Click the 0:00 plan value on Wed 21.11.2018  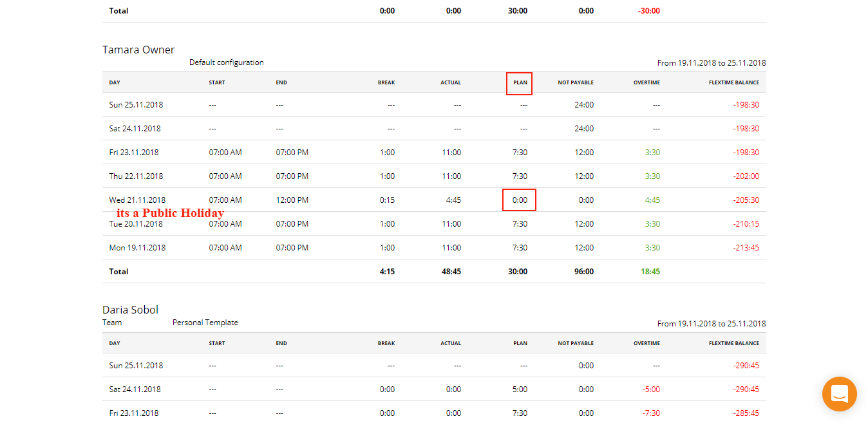(520, 200)
